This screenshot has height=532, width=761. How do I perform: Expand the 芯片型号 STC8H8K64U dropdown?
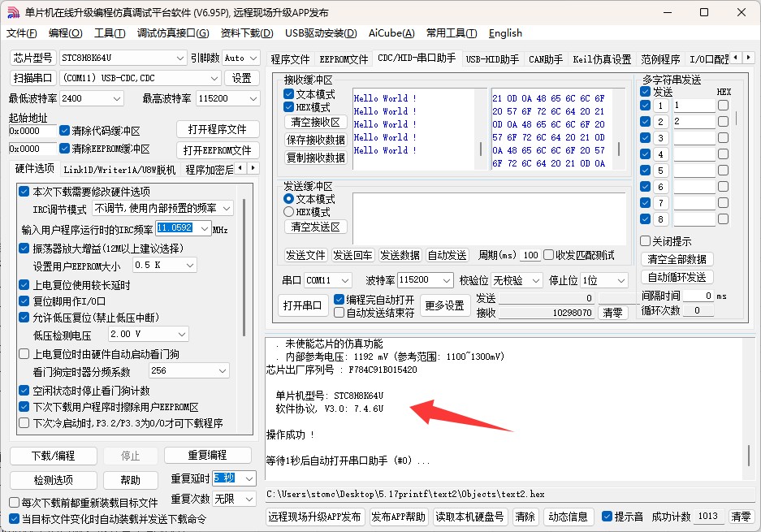click(x=180, y=58)
